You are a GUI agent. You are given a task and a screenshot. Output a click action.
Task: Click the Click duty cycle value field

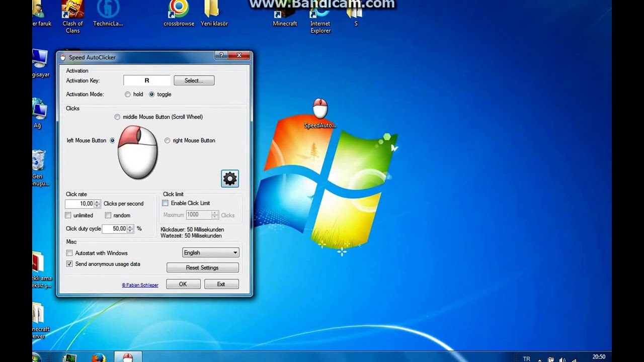[114, 228]
